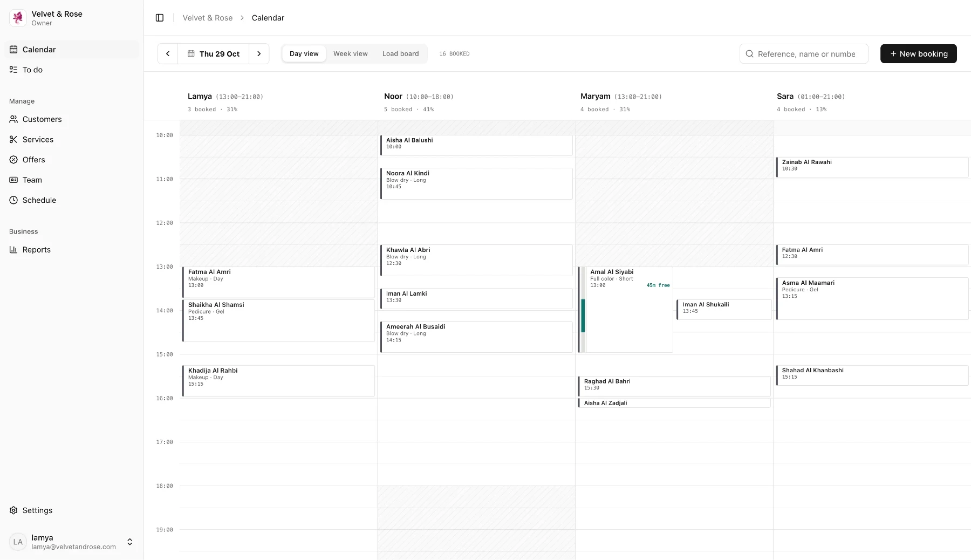The image size is (971, 560).
Task: Click the Team ID card icon
Action: point(13,180)
